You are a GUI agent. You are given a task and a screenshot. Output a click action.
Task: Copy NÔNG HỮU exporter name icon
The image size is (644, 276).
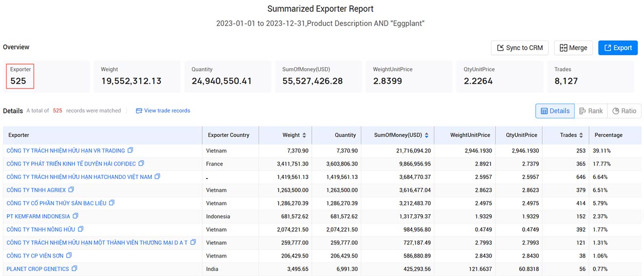pyautogui.click(x=80, y=229)
